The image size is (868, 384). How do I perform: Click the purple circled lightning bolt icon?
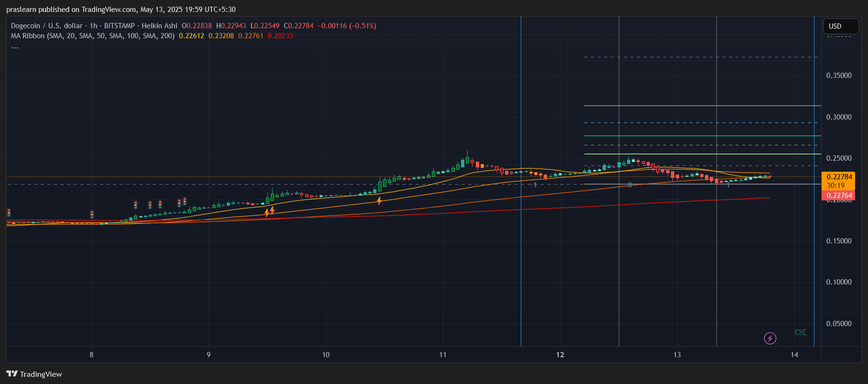pyautogui.click(x=770, y=339)
